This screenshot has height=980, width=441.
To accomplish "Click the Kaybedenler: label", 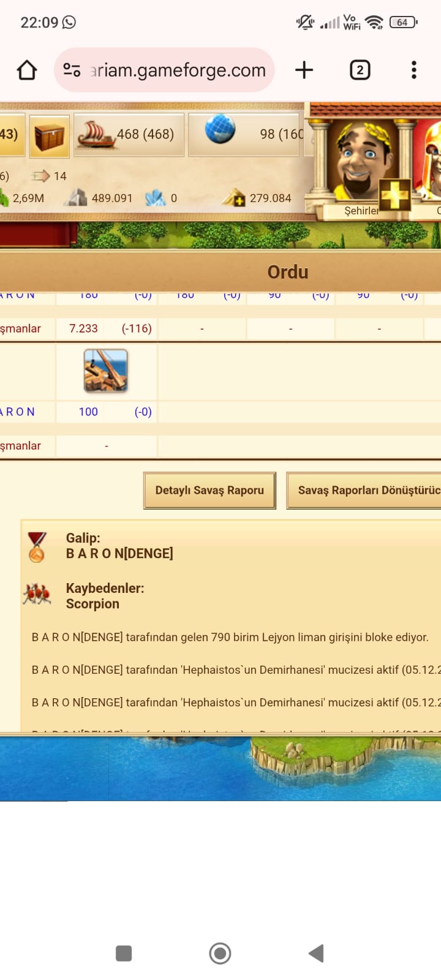I will click(105, 588).
